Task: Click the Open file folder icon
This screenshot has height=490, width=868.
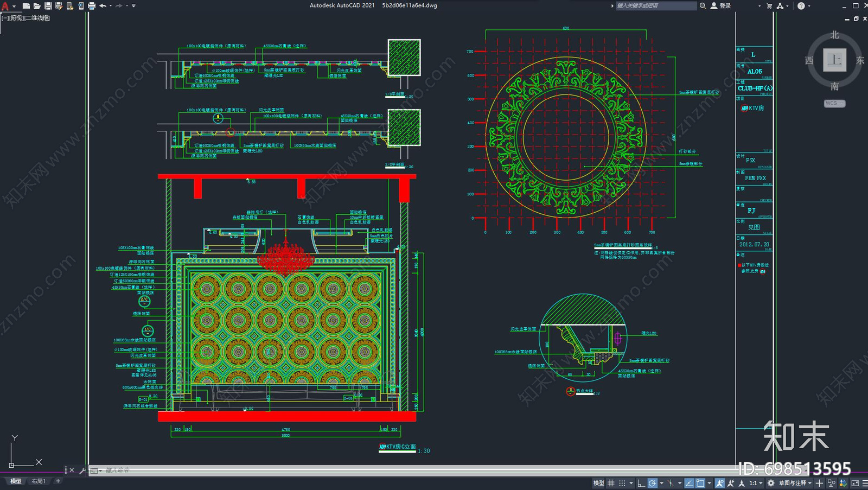Action: pyautogui.click(x=37, y=6)
